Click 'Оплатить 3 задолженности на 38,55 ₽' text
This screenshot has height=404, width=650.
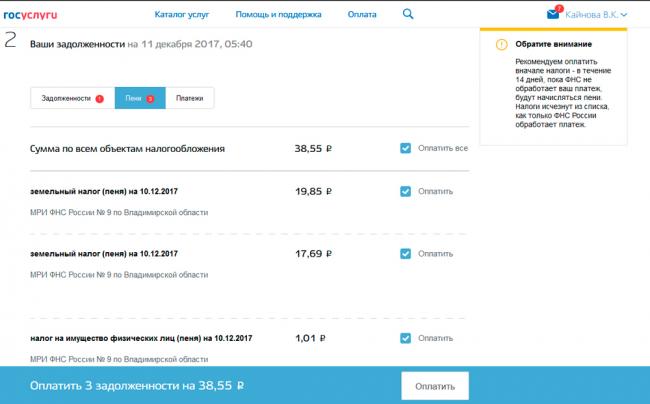pos(137,386)
